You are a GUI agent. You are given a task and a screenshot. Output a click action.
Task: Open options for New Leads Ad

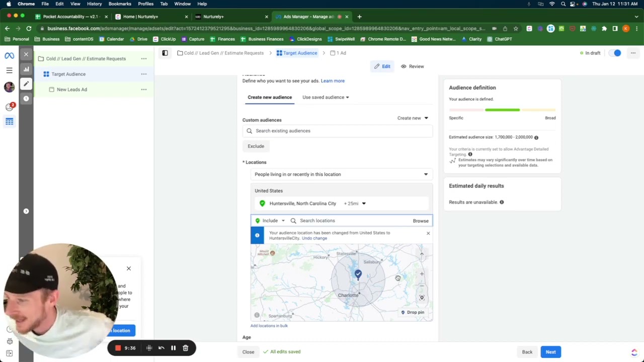pos(144,89)
